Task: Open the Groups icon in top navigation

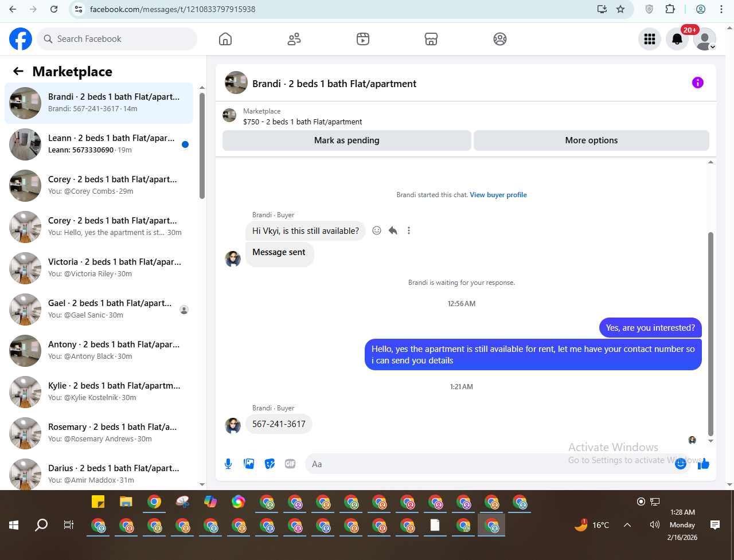Action: (x=500, y=39)
